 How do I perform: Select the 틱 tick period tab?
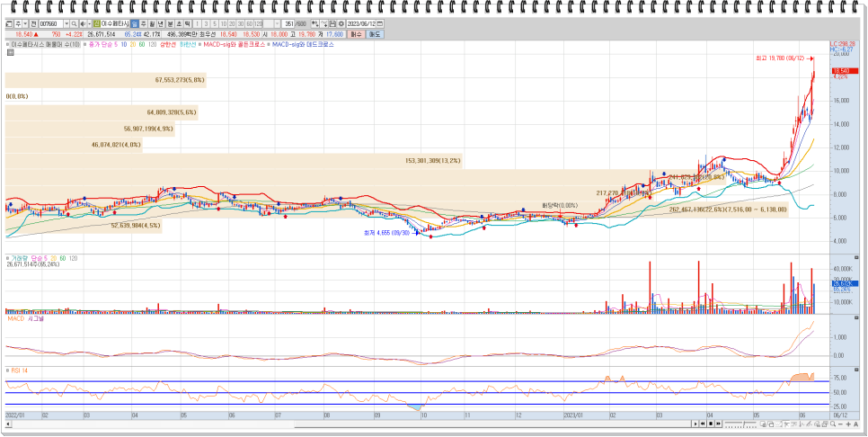coord(187,23)
